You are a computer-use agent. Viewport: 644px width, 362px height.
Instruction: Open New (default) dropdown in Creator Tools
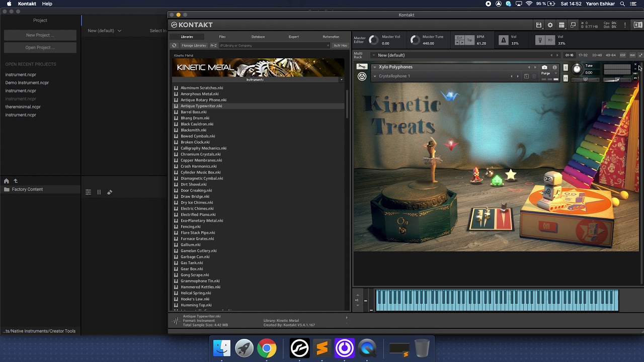click(x=105, y=31)
